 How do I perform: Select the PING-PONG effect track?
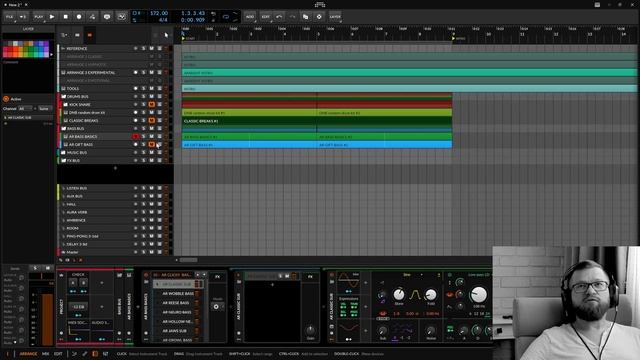[82, 236]
